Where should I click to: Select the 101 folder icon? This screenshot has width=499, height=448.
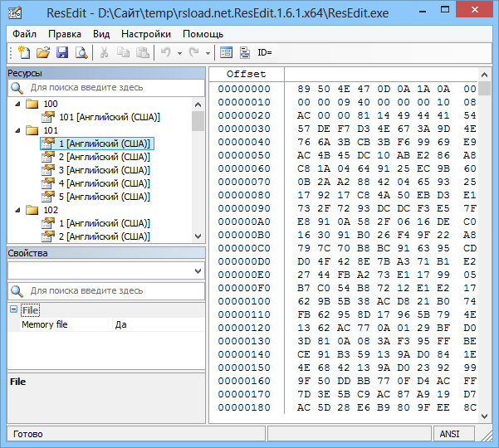[32, 130]
